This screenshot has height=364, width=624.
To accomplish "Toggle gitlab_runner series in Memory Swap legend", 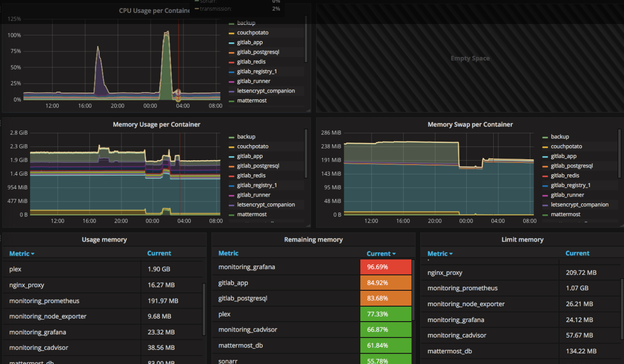I will point(567,195).
